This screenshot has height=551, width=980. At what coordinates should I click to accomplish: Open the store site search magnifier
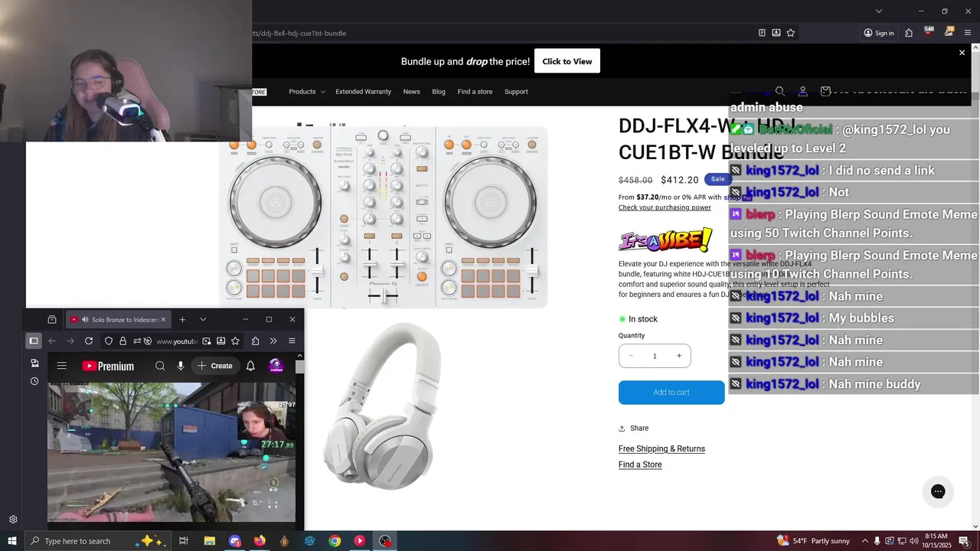click(x=780, y=91)
